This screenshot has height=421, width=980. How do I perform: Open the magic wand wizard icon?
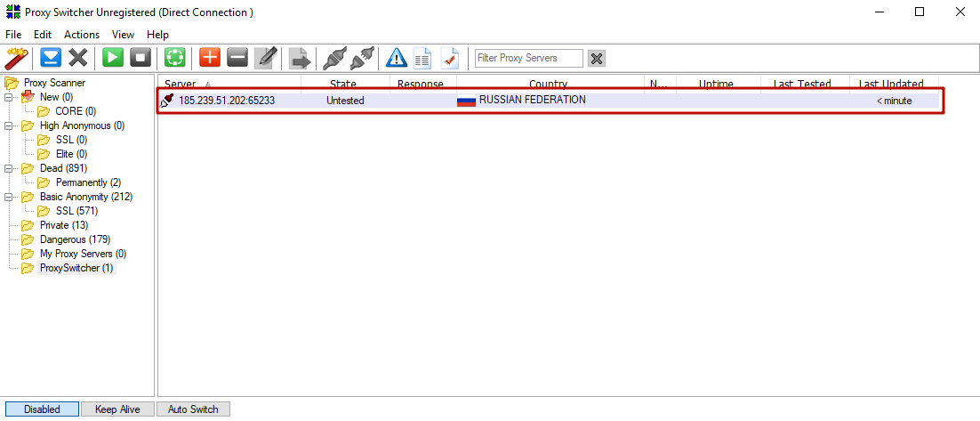(16, 58)
